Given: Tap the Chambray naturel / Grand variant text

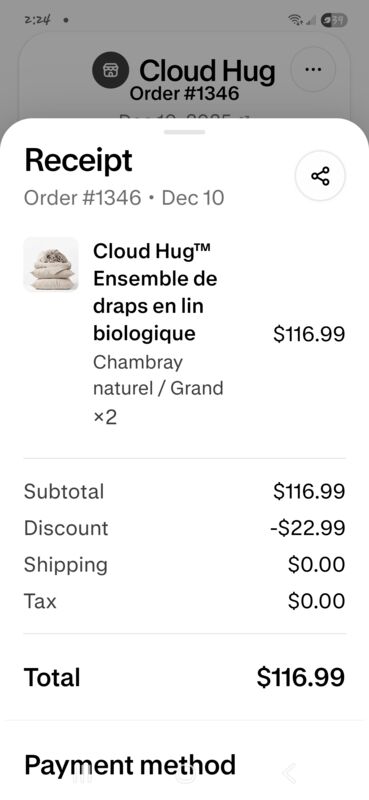Looking at the screenshot, I should pos(158,376).
